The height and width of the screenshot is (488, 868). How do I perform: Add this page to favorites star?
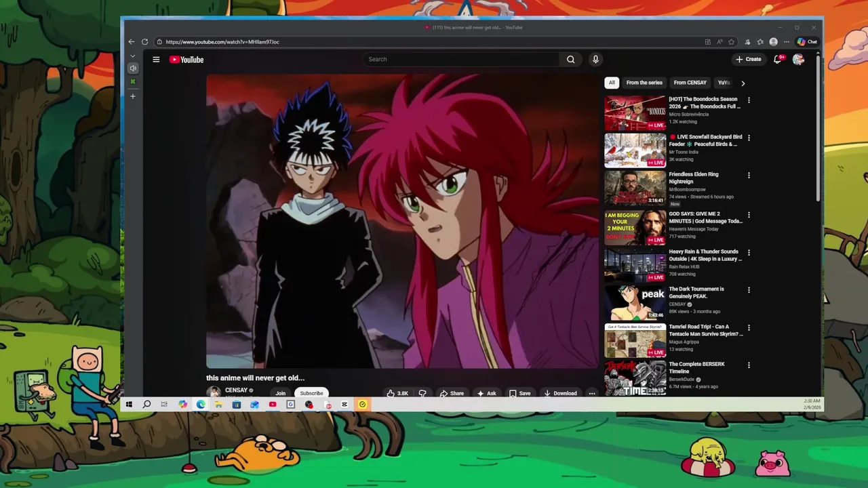pos(731,42)
